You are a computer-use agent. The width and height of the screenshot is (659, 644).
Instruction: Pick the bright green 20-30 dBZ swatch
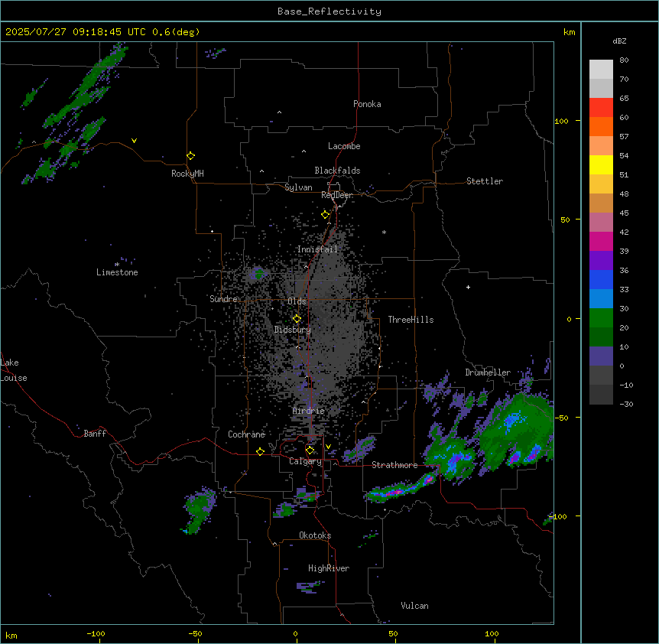(601, 318)
